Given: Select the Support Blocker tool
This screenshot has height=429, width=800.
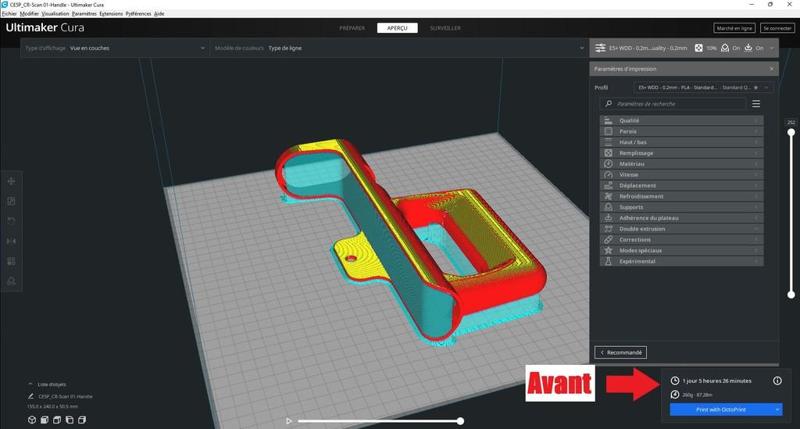Looking at the screenshot, I should [11, 281].
